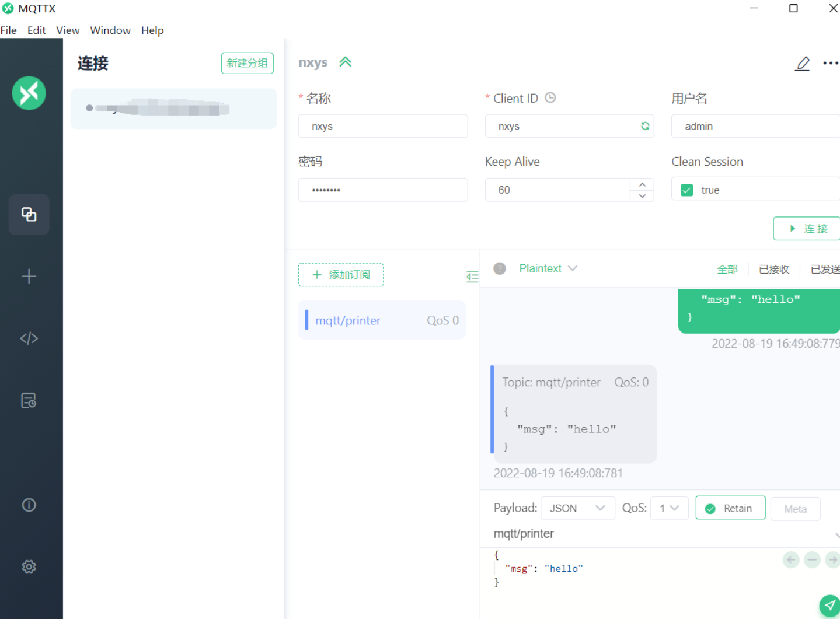Click inside the JSON payload editor
Viewport: 840px width, 619px height.
[584, 569]
